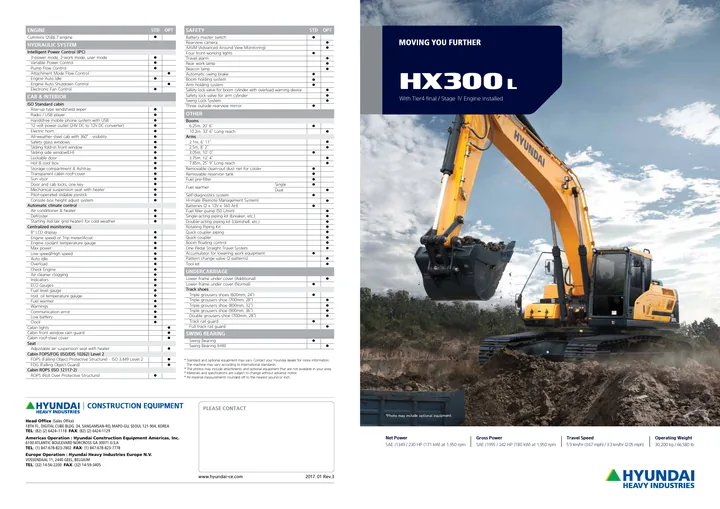Select the 'Beacon lamp' row
Image resolution: width=720 pixels, height=509 pixels.
[259, 69]
